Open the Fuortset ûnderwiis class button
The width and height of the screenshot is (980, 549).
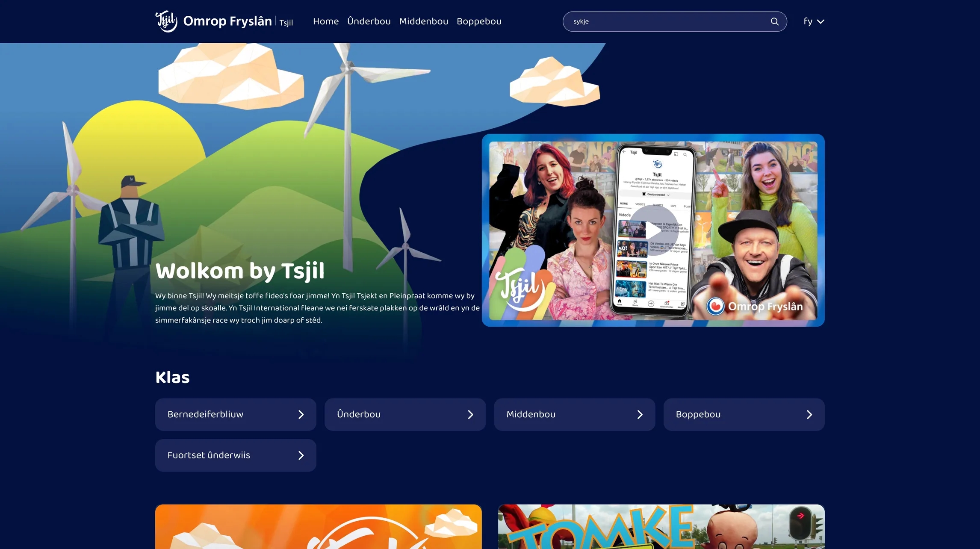236,455
